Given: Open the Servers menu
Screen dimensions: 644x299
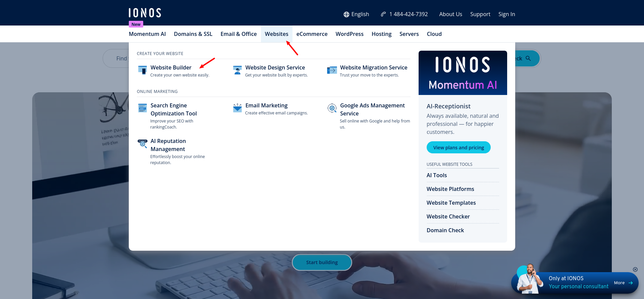Looking at the screenshot, I should pyautogui.click(x=409, y=34).
